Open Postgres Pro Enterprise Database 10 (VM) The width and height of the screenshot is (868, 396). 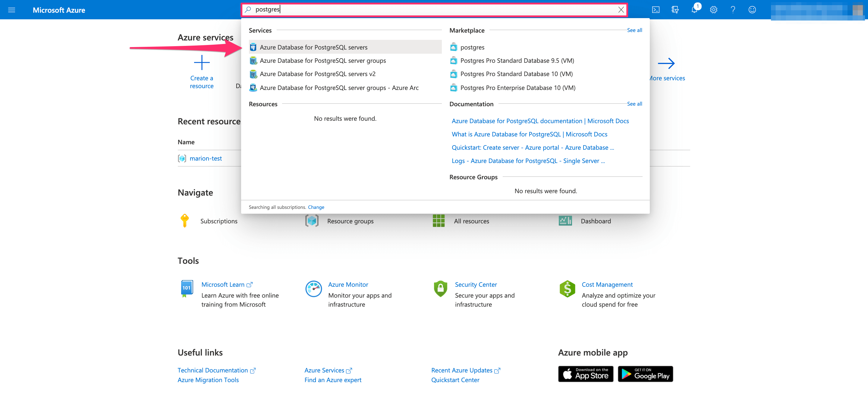517,88
